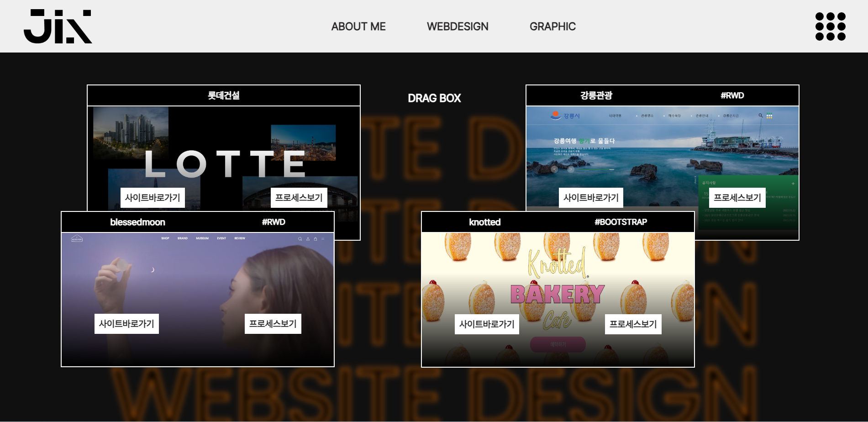The image size is (868, 422).
Task: Click the Jix logo in header
Action: tap(58, 26)
